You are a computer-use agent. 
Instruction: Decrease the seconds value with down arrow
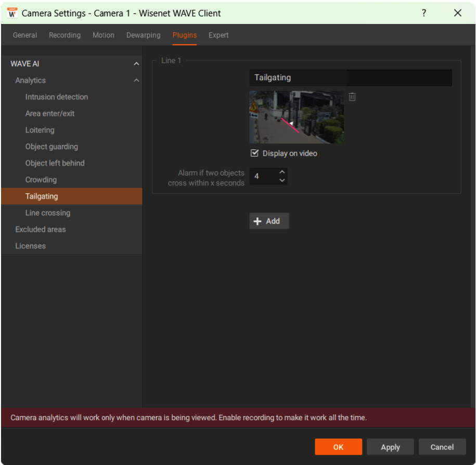point(282,180)
